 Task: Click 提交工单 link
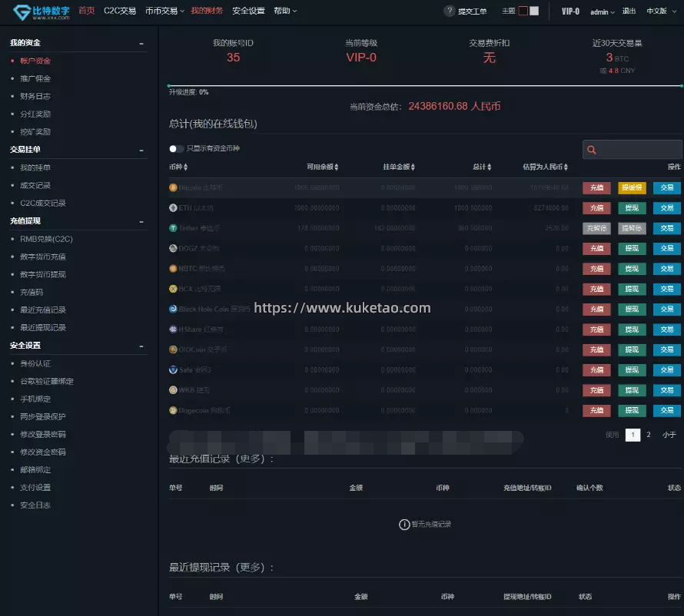point(473,12)
